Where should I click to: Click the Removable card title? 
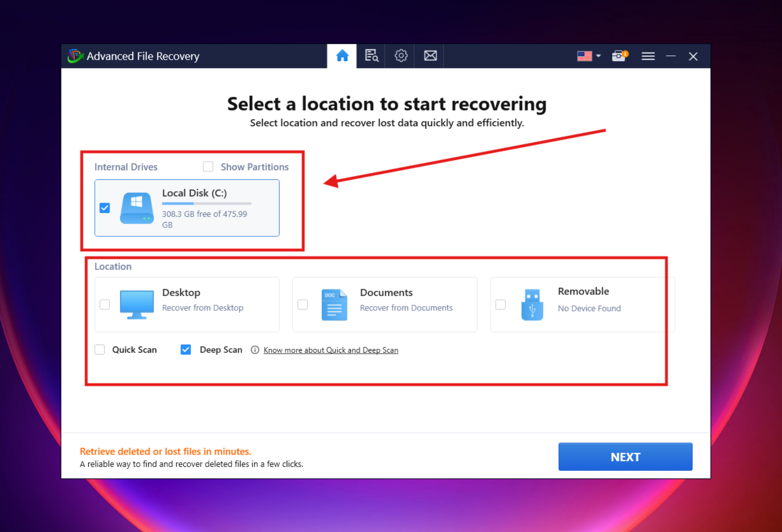(x=583, y=291)
